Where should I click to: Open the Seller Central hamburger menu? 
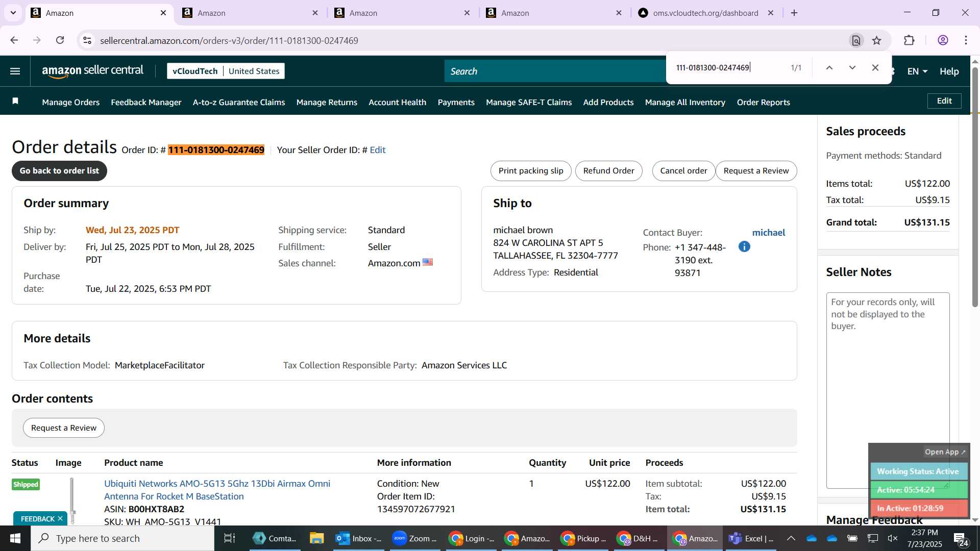click(15, 71)
